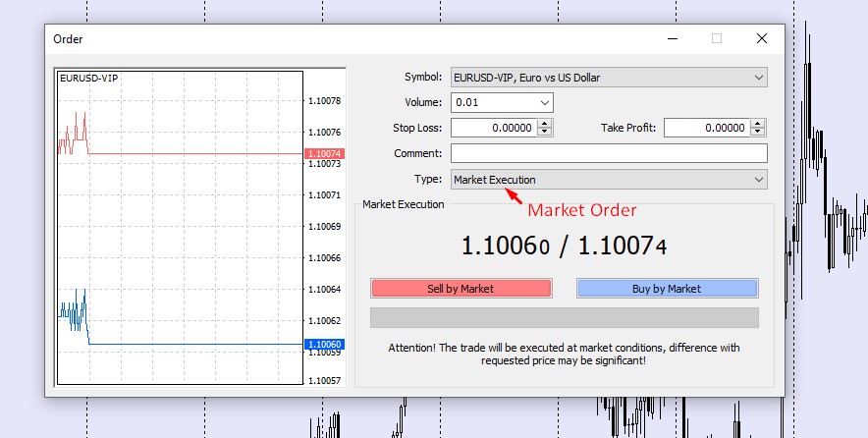
Task: Click the Order title bar text
Action: (68, 39)
